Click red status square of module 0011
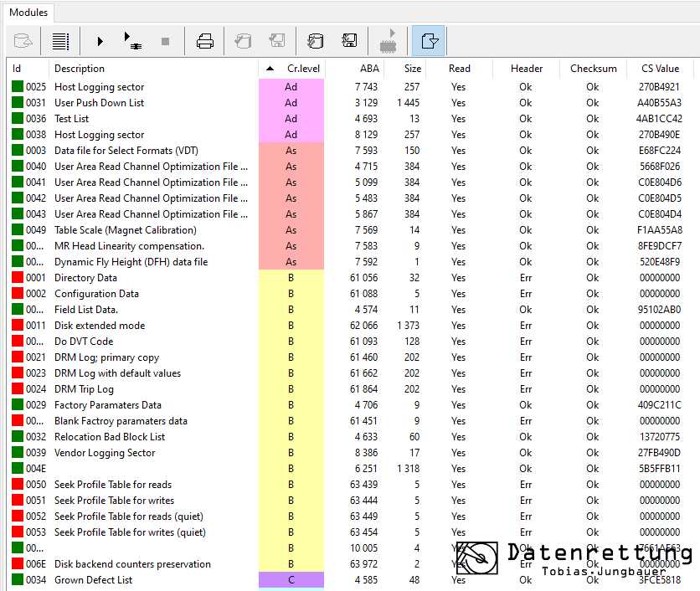700x591 pixels. 18,326
